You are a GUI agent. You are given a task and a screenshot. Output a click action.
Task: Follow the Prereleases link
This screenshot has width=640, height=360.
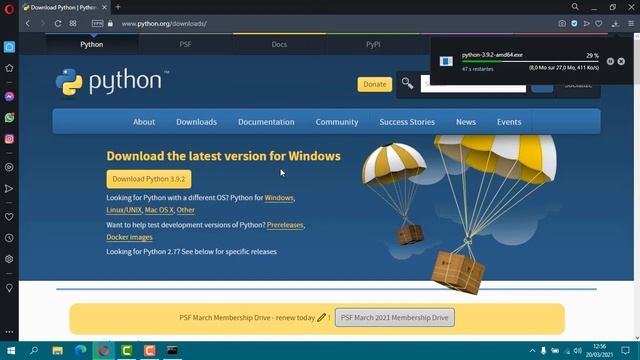coord(285,225)
